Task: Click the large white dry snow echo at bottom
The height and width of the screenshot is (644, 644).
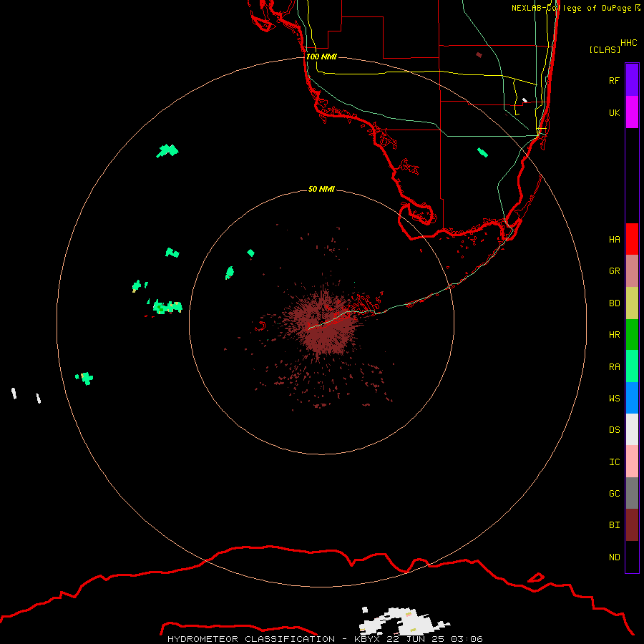Action: click(404, 621)
